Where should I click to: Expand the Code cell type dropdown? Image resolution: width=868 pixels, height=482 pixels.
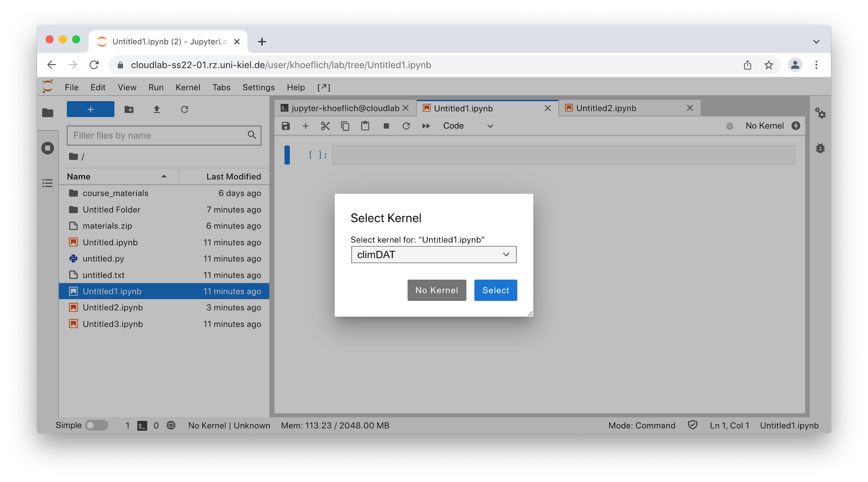pyautogui.click(x=467, y=126)
